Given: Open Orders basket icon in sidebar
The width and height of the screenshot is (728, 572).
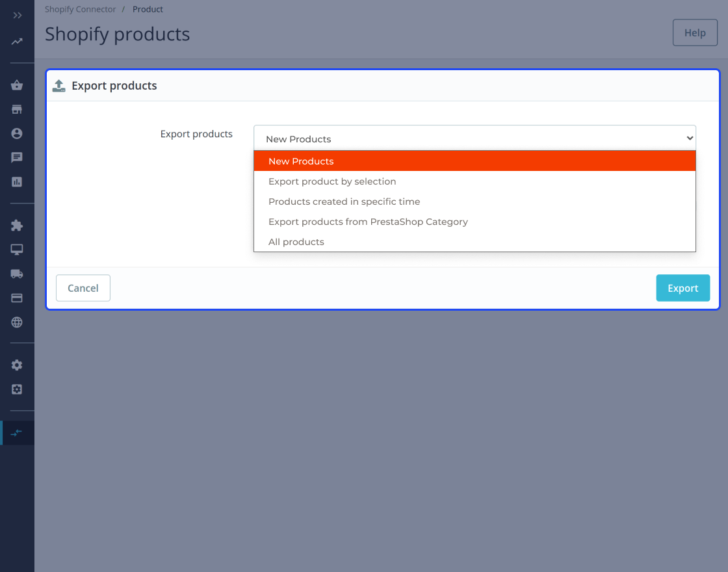Looking at the screenshot, I should click(x=17, y=85).
